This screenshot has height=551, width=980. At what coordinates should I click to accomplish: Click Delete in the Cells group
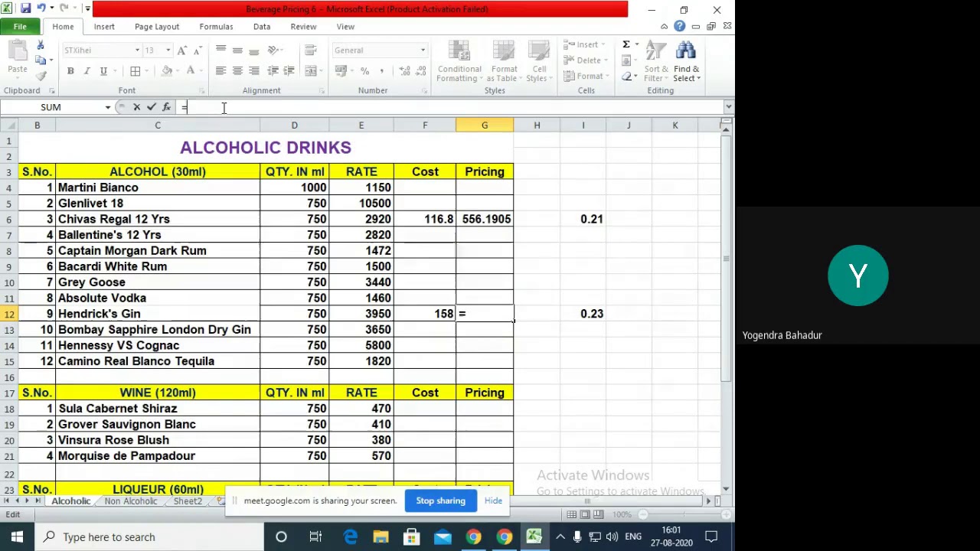586,60
